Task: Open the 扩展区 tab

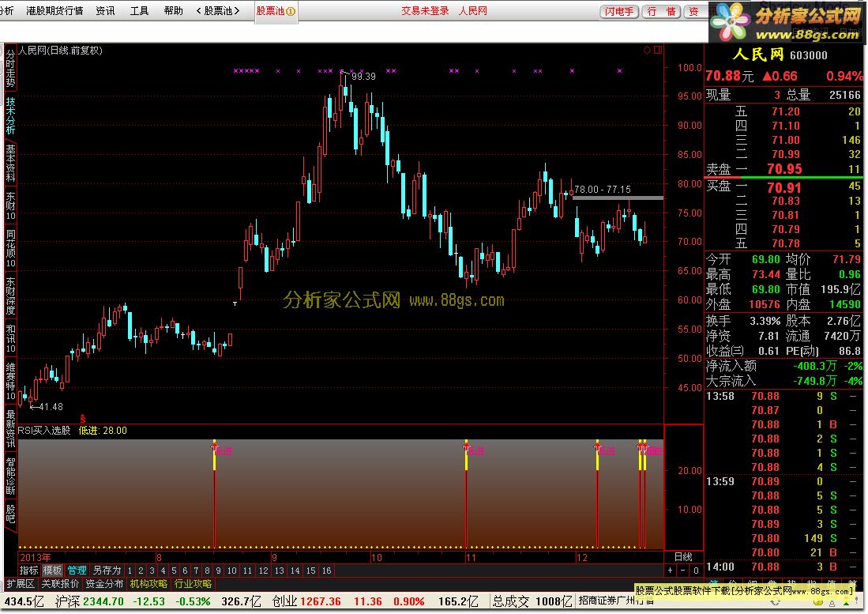Action: (x=21, y=583)
